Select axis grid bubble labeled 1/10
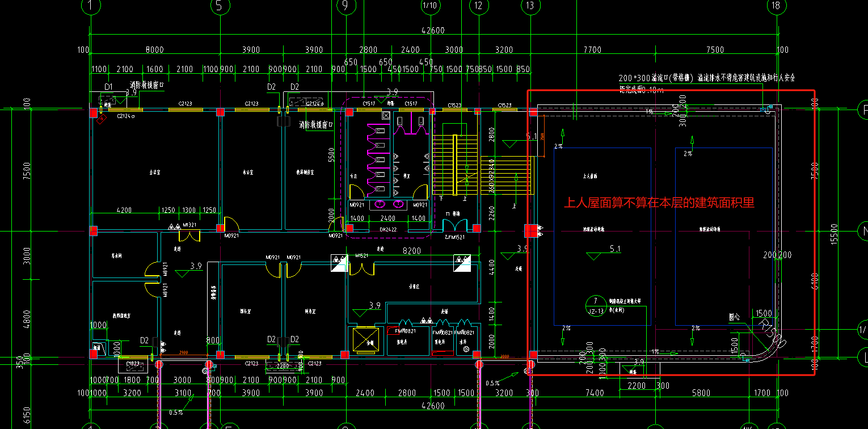868x429 pixels. click(431, 6)
